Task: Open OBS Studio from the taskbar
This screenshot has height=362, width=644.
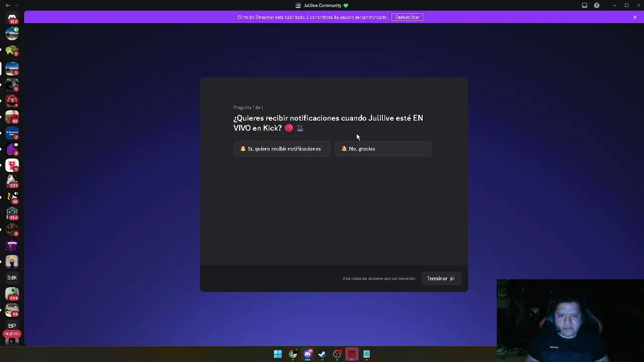Action: pos(337,354)
